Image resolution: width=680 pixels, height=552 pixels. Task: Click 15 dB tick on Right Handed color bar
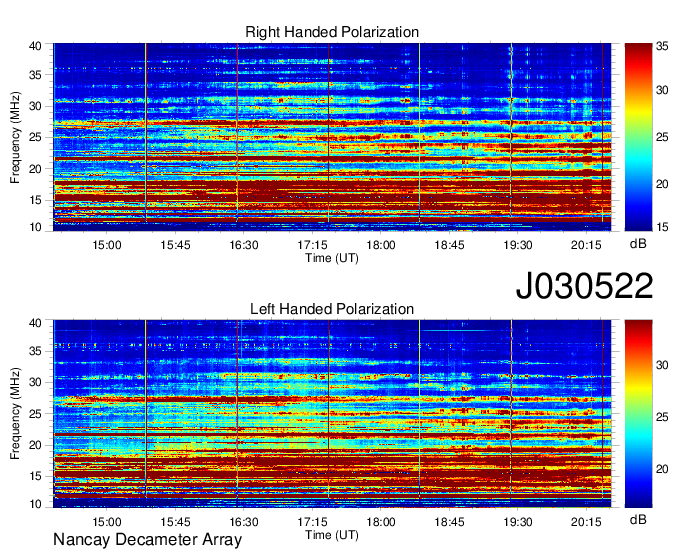point(662,227)
